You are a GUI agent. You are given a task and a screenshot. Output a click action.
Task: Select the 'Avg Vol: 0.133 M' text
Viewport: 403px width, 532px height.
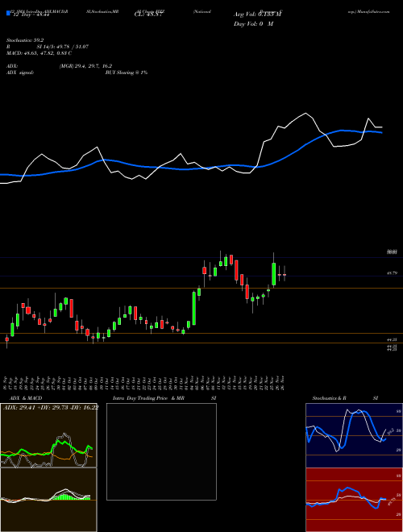[x=257, y=15]
